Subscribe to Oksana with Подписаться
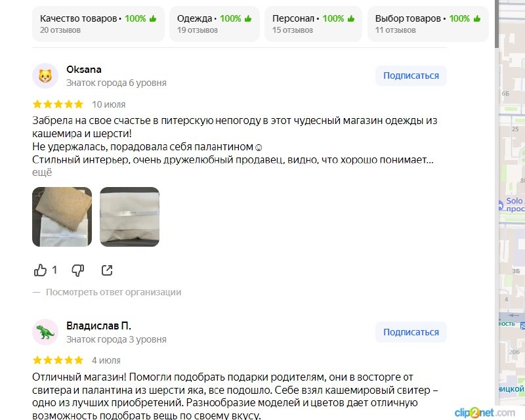525x420 pixels. coord(411,75)
